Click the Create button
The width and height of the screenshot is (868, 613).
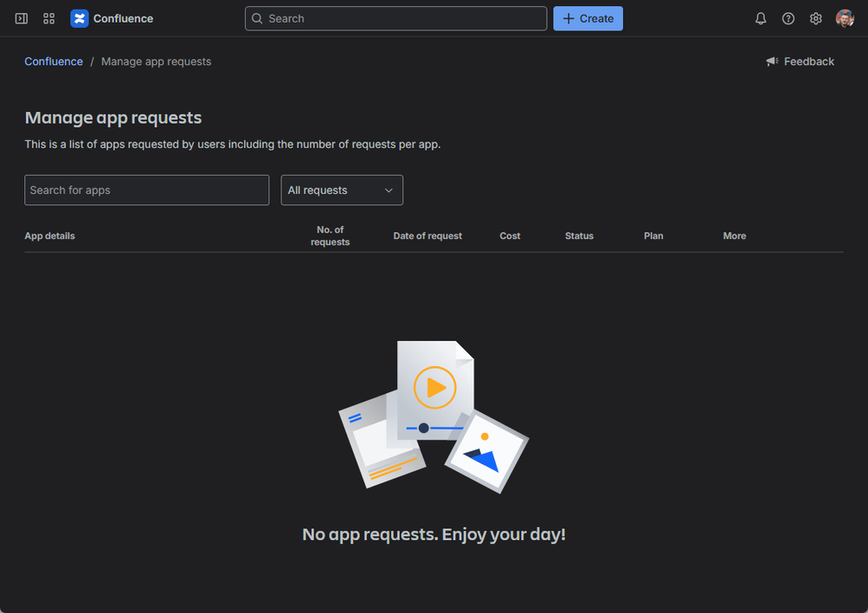pyautogui.click(x=588, y=19)
